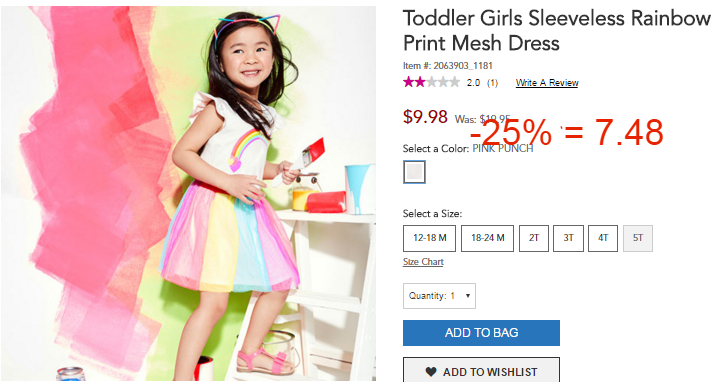Choose the 2T size option

(534, 238)
